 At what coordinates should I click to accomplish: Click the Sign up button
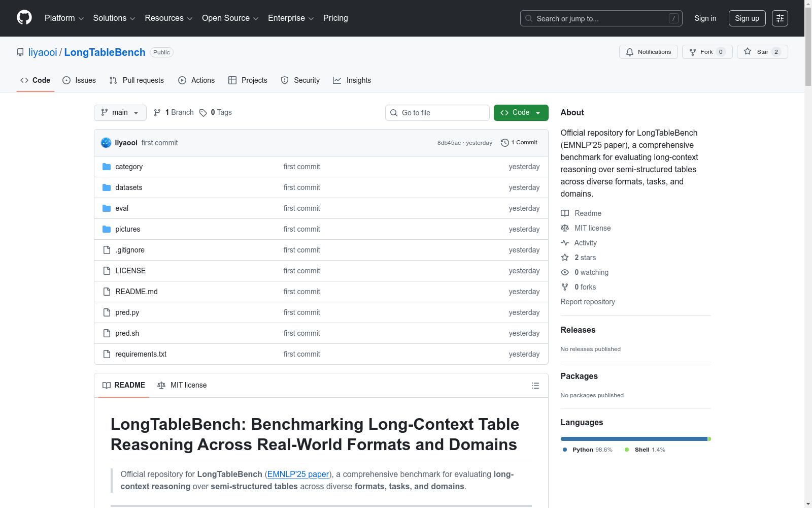(747, 18)
